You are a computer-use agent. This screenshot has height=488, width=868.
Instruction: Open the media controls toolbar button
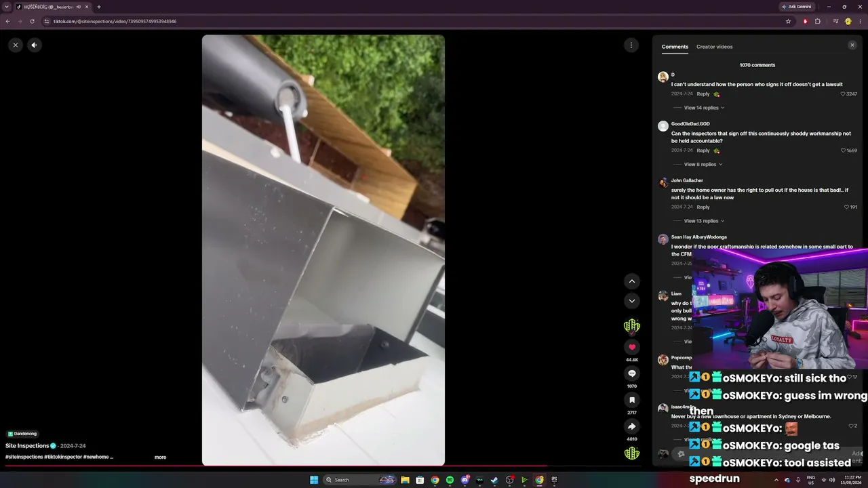tap(835, 21)
